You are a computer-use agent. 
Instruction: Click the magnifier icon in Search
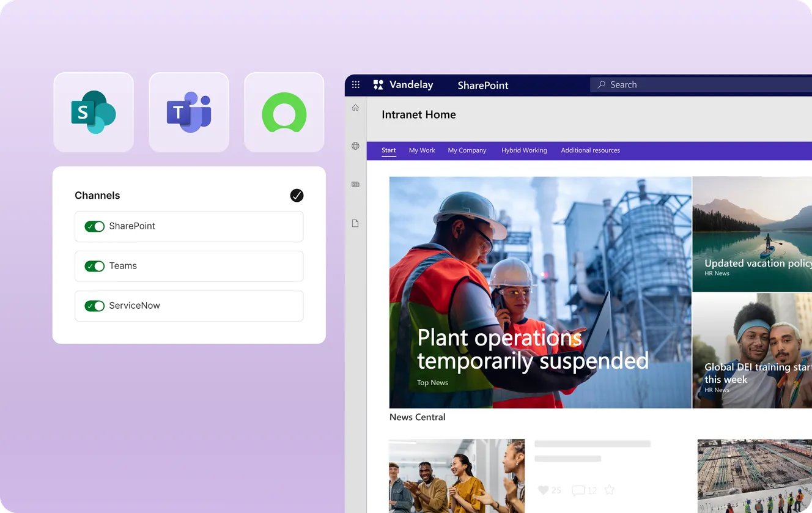602,85
